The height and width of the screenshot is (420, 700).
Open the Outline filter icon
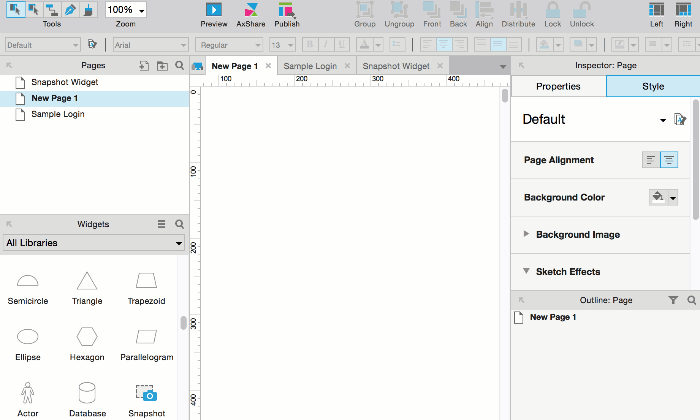(x=673, y=300)
